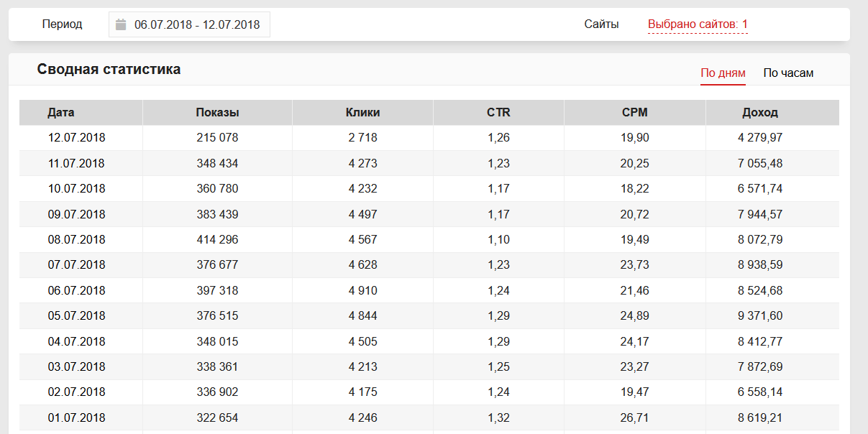Image resolution: width=868 pixels, height=434 pixels.
Task: Sort table by 'Дата' column header
Action: click(x=61, y=113)
